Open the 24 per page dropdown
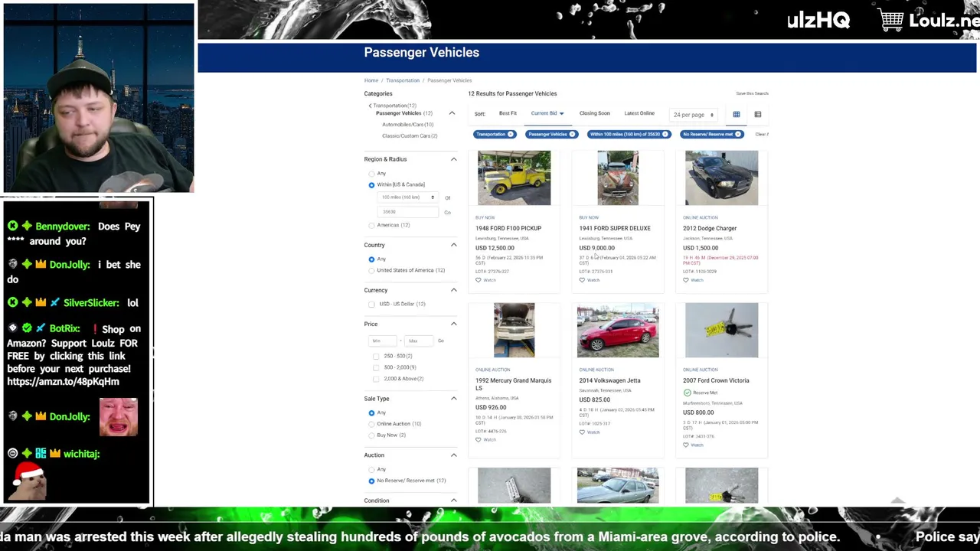 tap(694, 115)
